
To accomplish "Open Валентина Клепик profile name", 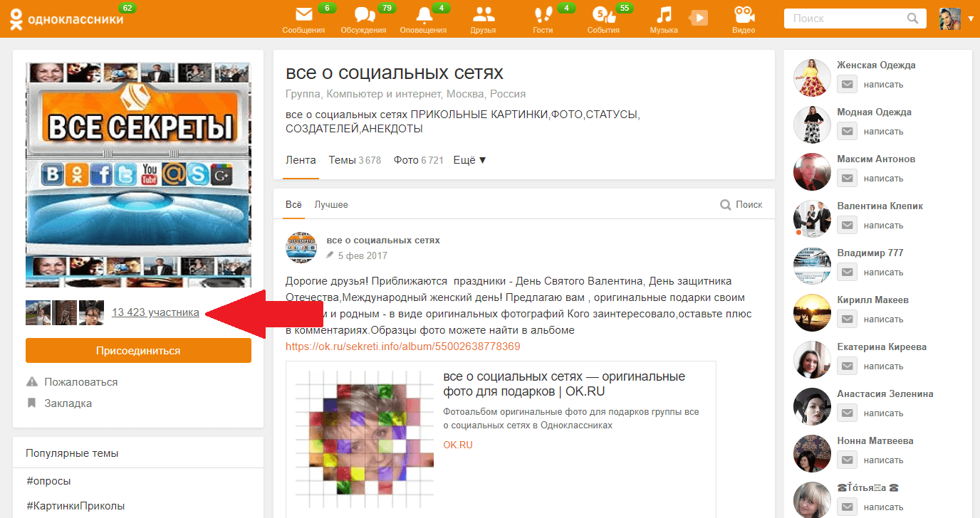I will [880, 206].
